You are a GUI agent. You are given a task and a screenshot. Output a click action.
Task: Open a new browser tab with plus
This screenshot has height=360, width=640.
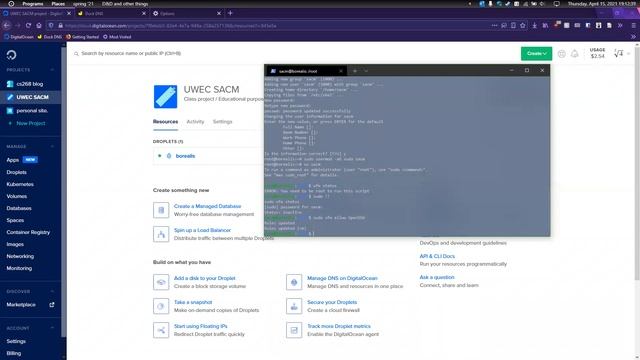[x=230, y=13]
